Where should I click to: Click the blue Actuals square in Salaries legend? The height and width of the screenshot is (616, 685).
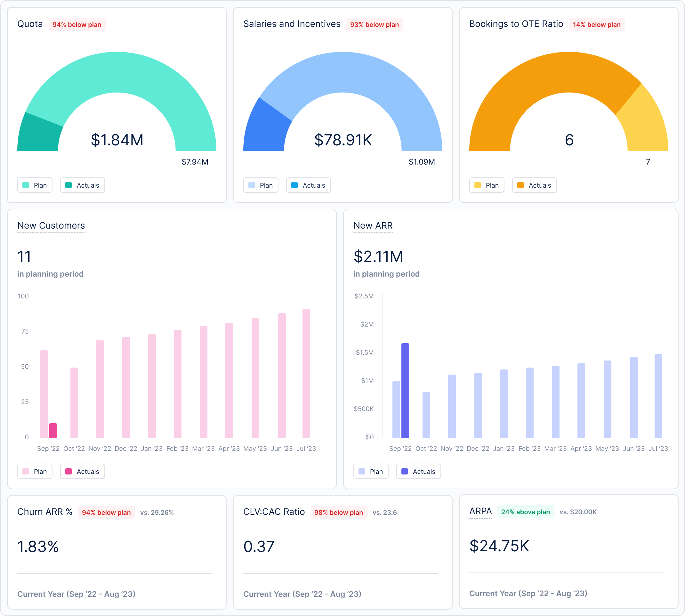[295, 185]
